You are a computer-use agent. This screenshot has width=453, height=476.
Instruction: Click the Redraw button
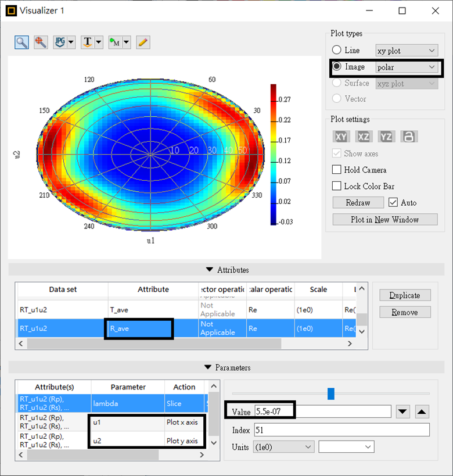point(358,202)
